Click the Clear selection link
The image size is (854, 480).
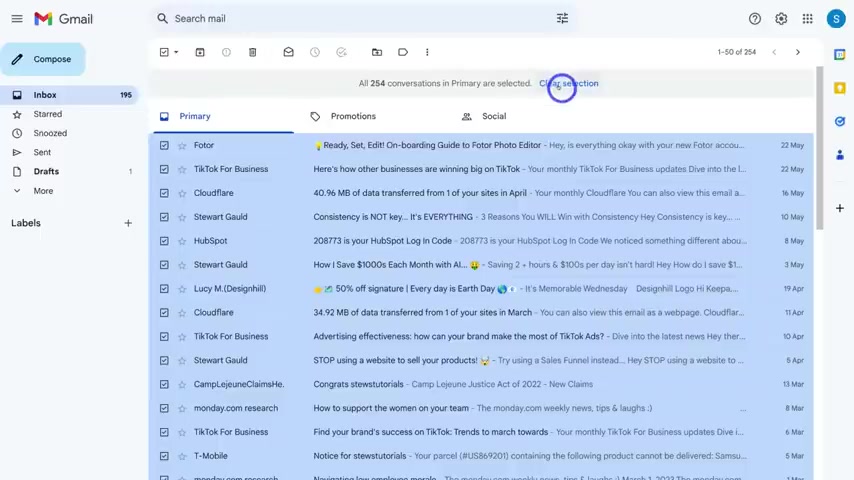(569, 83)
